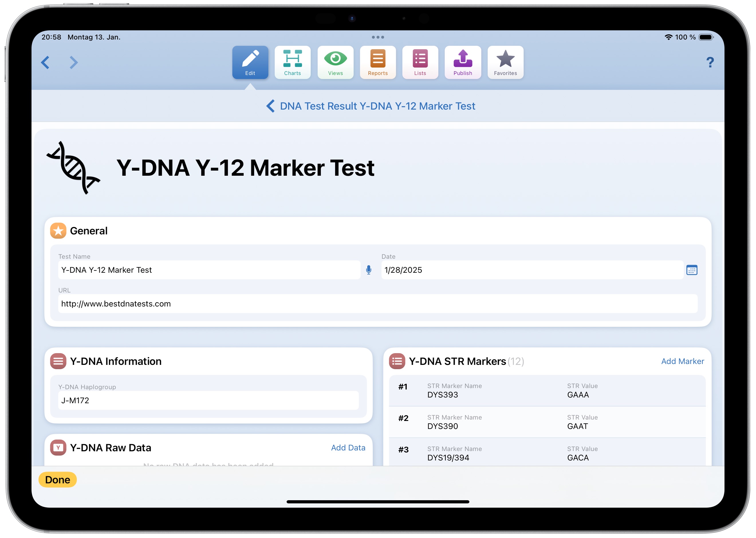The height and width of the screenshot is (538, 756).
Task: Open the Publish section
Action: point(463,62)
